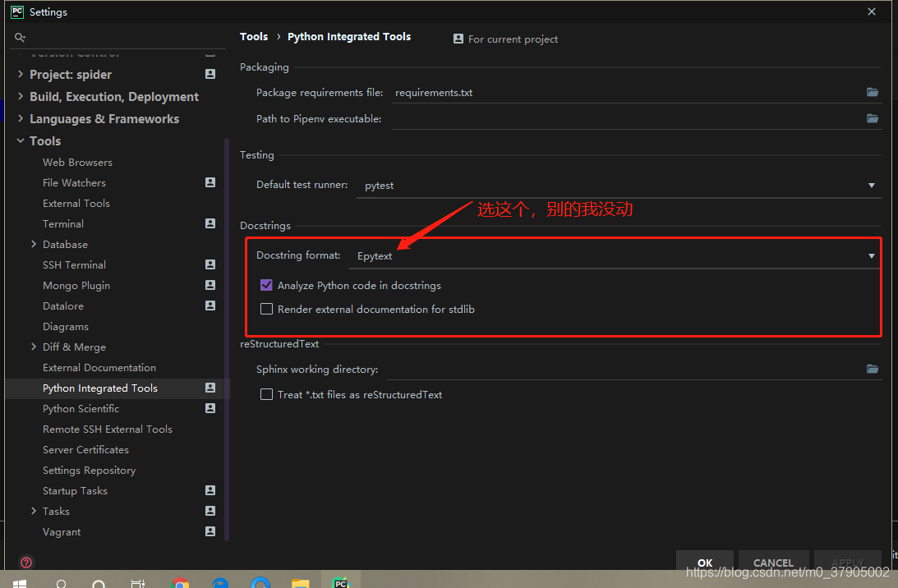This screenshot has width=898, height=588.
Task: Open the Docstring format dropdown
Action: (x=615, y=256)
